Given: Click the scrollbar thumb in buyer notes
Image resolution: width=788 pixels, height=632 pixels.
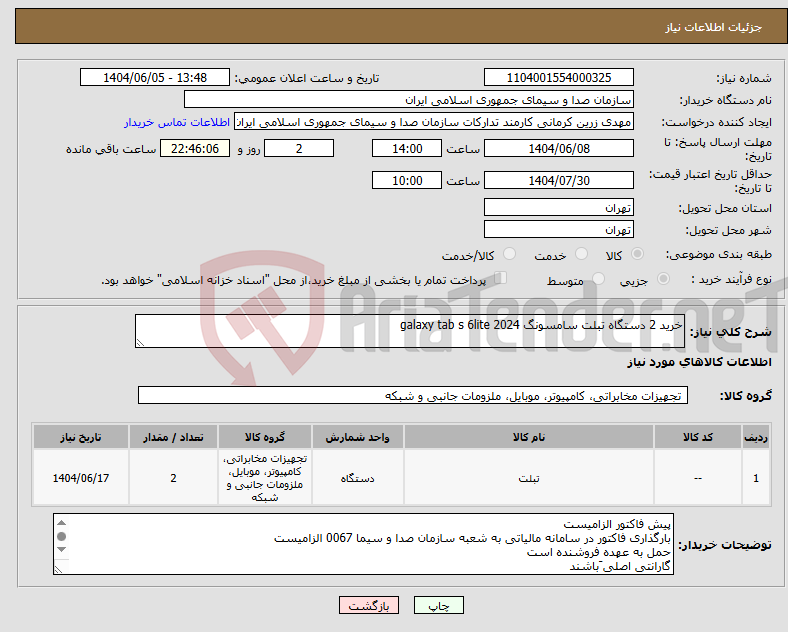Looking at the screenshot, I should click(x=61, y=537).
